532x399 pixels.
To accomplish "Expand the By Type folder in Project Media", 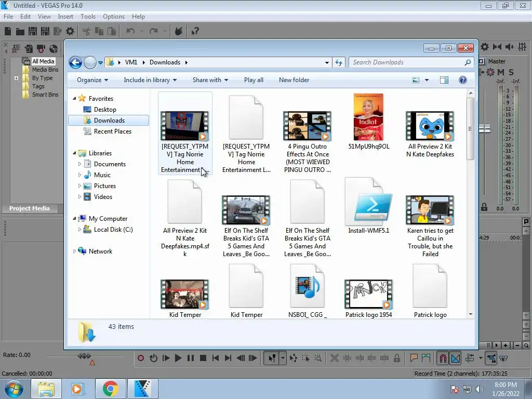I will tap(16, 78).
